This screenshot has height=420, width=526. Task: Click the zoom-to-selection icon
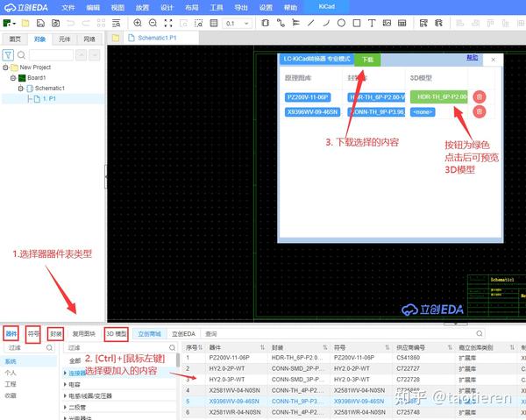pyautogui.click(x=199, y=23)
